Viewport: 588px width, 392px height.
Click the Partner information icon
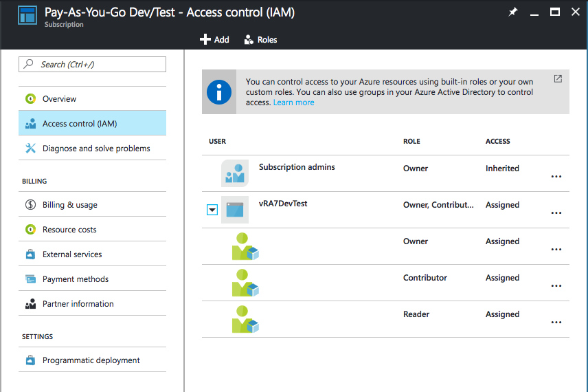click(30, 304)
